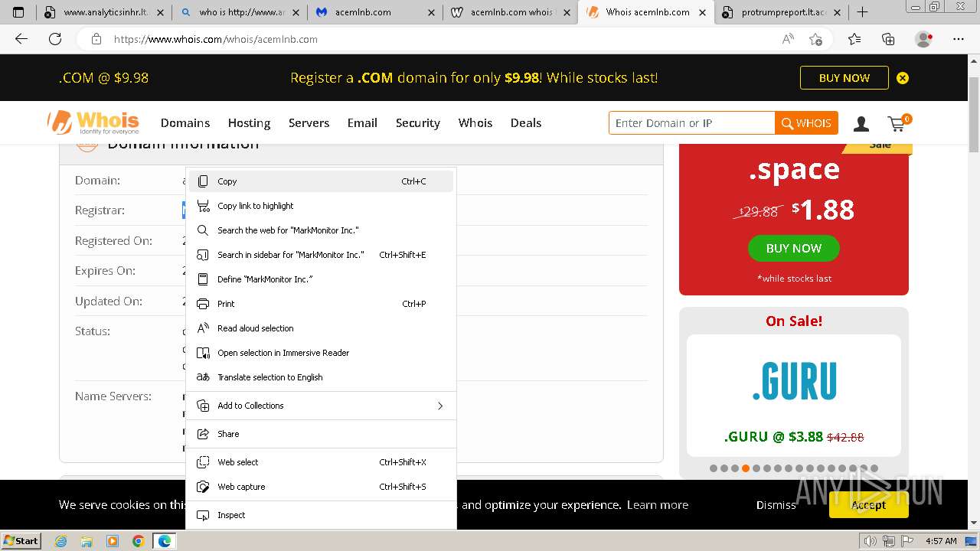Click the page vertical scrollbar
The width and height of the screenshot is (980, 551).
point(974,115)
